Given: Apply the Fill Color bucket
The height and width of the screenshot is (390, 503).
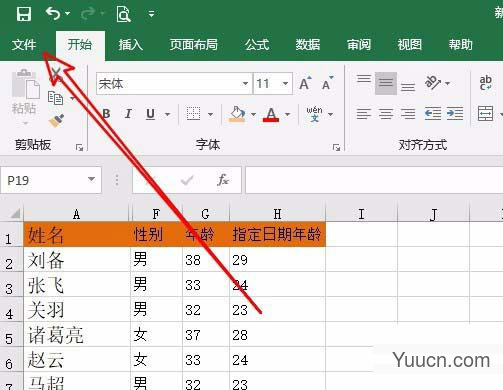Looking at the screenshot, I should pyautogui.click(x=237, y=114).
